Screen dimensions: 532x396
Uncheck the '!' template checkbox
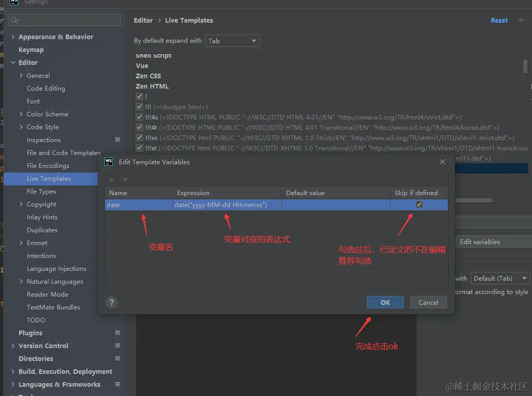(139, 96)
